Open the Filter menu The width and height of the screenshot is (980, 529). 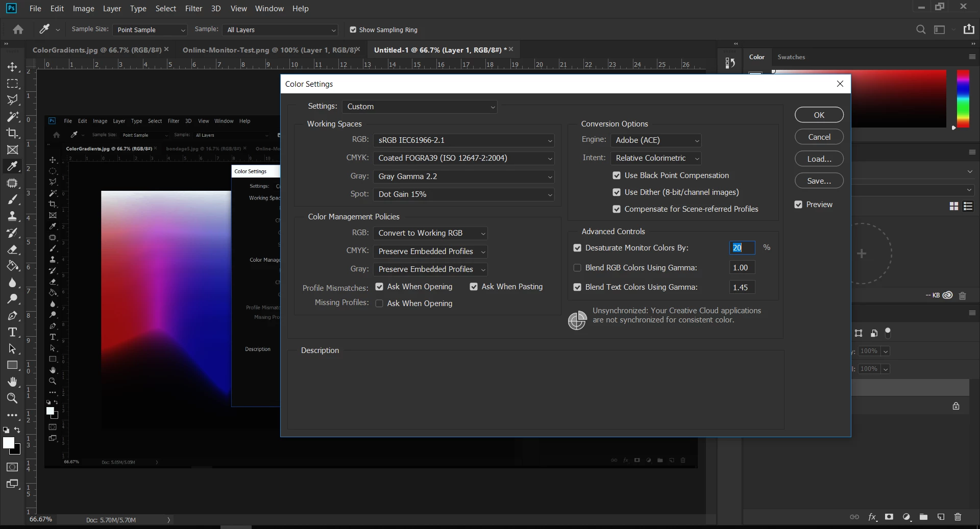pyautogui.click(x=193, y=8)
